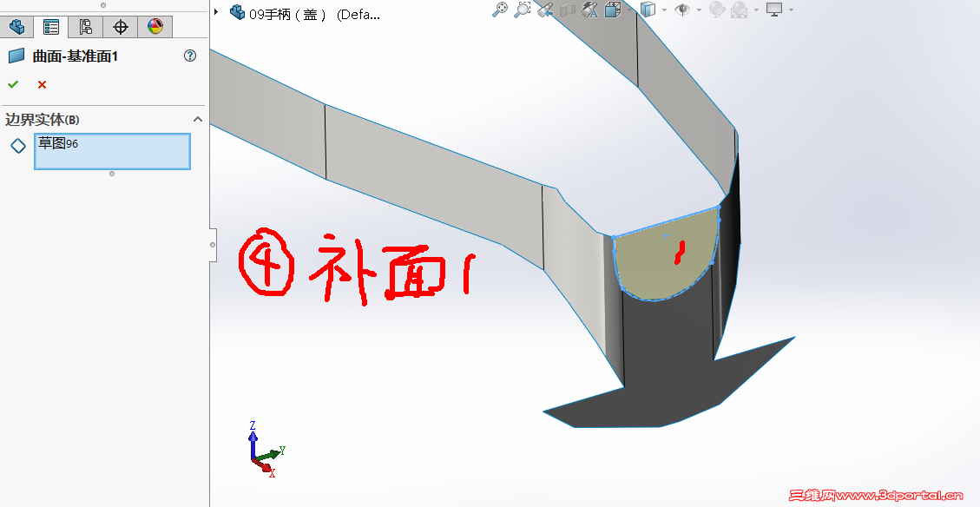980x507 pixels.
Task: Select the Zoom to Fit tool
Action: 500,10
